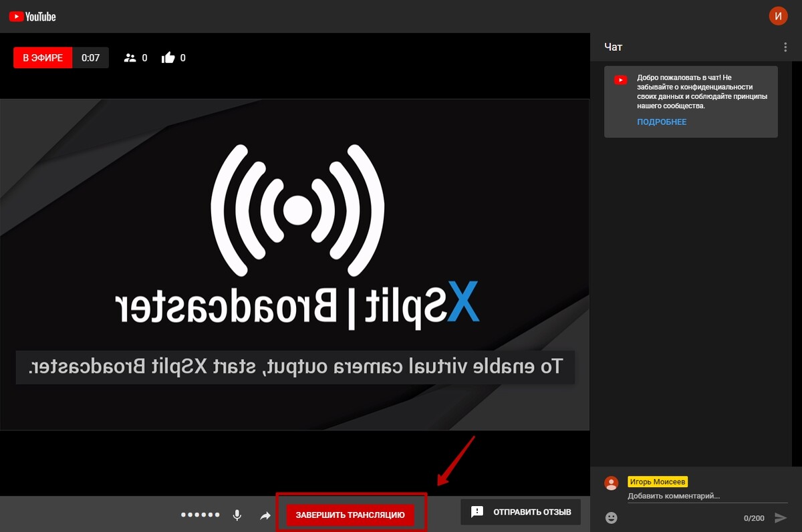Click the audio level dots indicator
Image resolution: width=802 pixels, height=532 pixels.
[x=200, y=515]
